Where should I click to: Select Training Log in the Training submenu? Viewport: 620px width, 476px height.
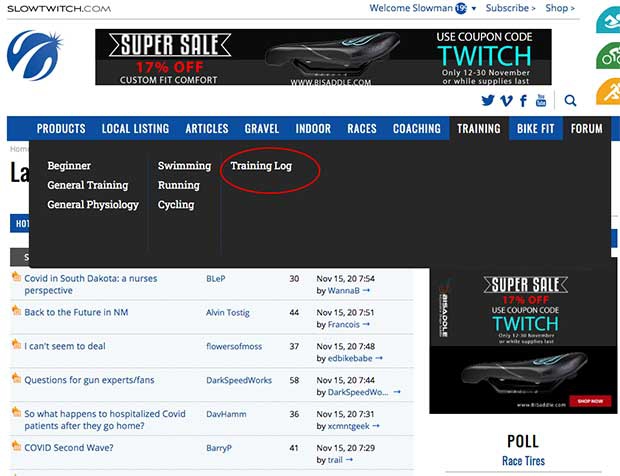coord(261,166)
